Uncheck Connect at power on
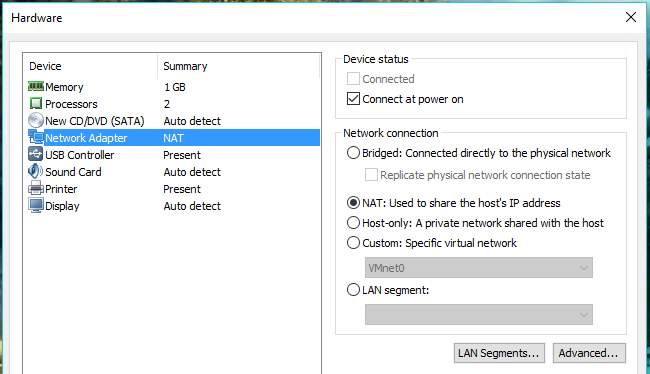 pos(353,99)
